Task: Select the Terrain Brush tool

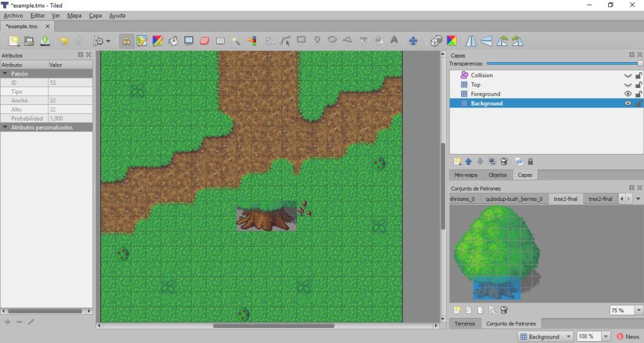Action: coord(142,41)
